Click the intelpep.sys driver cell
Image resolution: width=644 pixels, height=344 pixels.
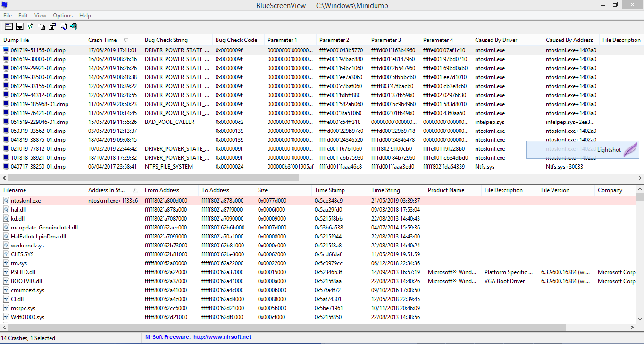click(490, 122)
